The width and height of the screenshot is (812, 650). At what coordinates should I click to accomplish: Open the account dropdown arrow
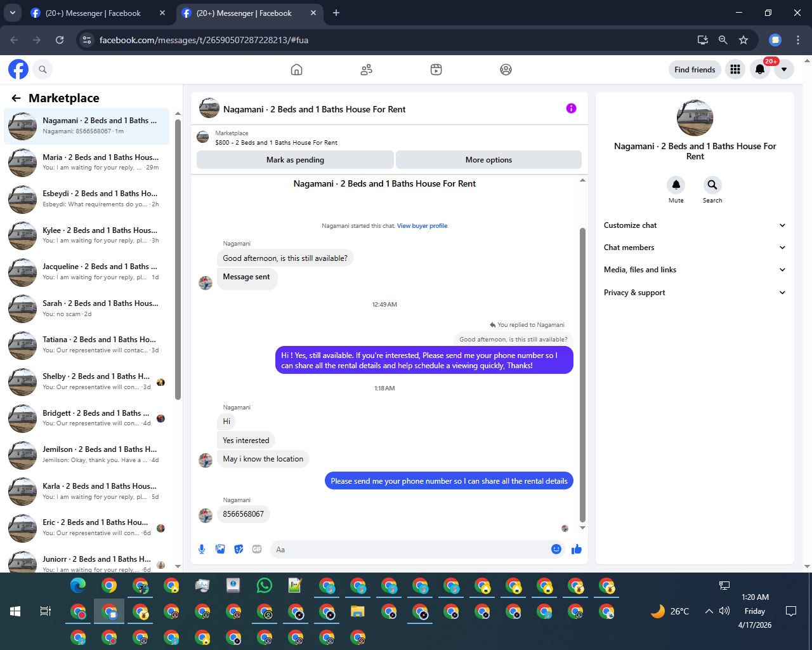click(x=784, y=69)
